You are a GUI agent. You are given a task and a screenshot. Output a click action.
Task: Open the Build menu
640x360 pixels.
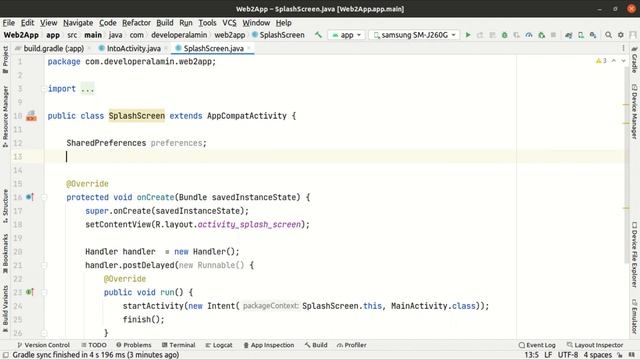tap(165, 23)
